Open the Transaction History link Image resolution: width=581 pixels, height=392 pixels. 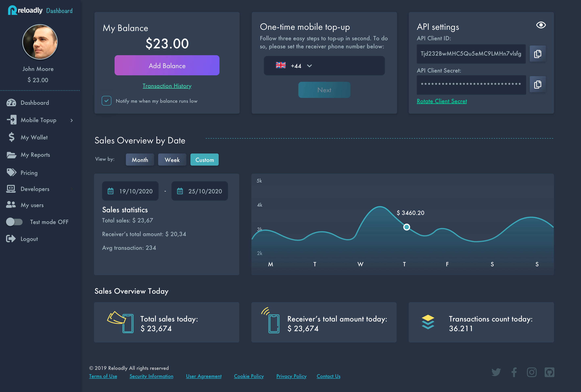(167, 86)
